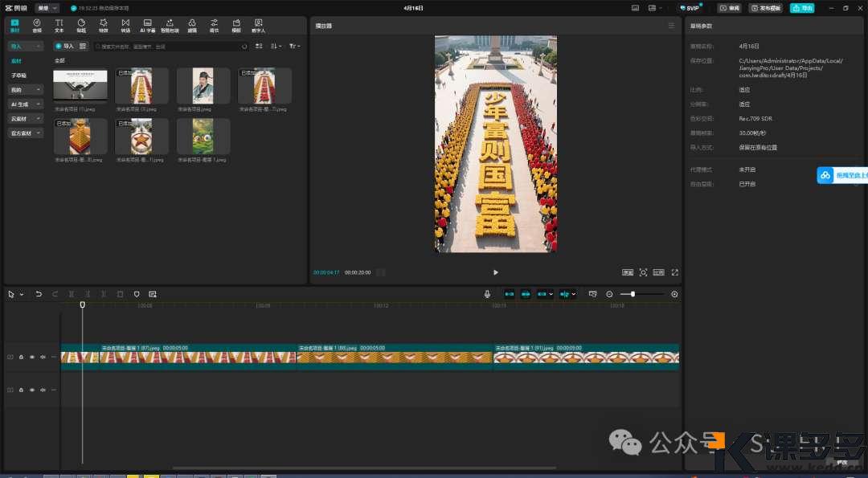Open the 转场 (Transitions) panel icon
This screenshot has width=868, height=478.
[x=125, y=25]
